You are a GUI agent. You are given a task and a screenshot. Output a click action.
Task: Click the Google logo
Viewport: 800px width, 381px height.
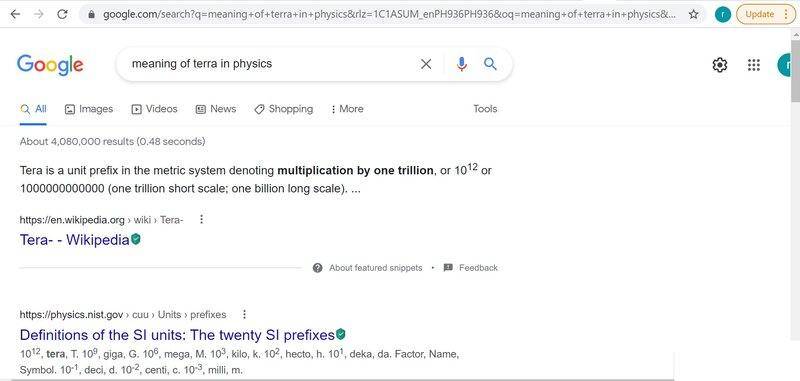click(x=50, y=65)
